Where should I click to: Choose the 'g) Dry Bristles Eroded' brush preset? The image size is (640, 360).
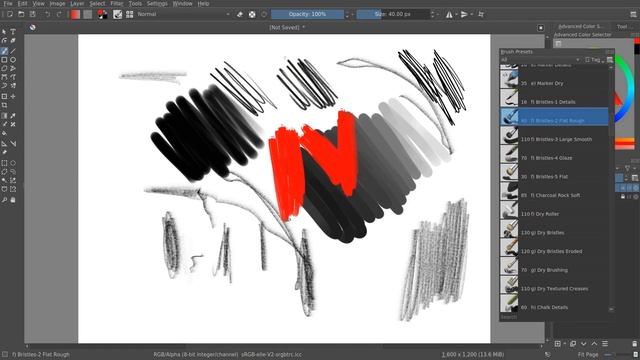coord(554,248)
